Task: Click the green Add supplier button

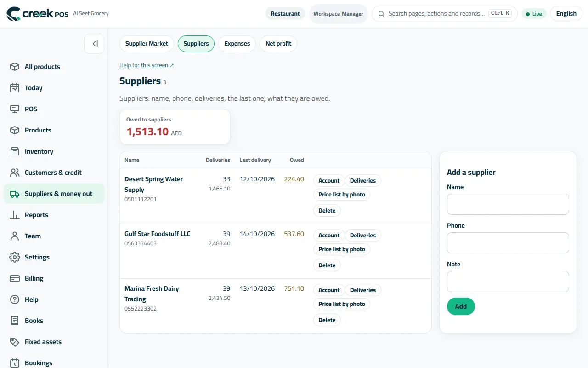Action: [x=461, y=306]
